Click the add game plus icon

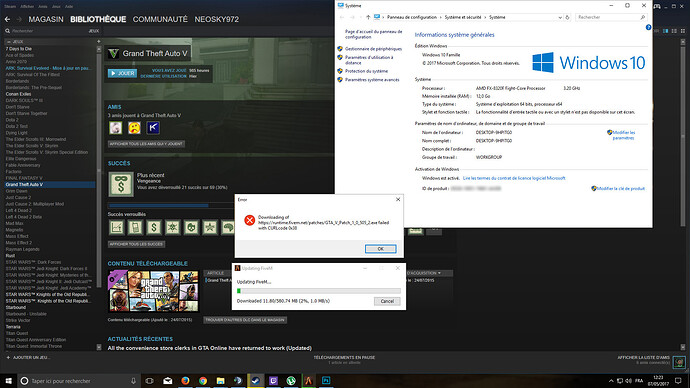[x=8, y=358]
